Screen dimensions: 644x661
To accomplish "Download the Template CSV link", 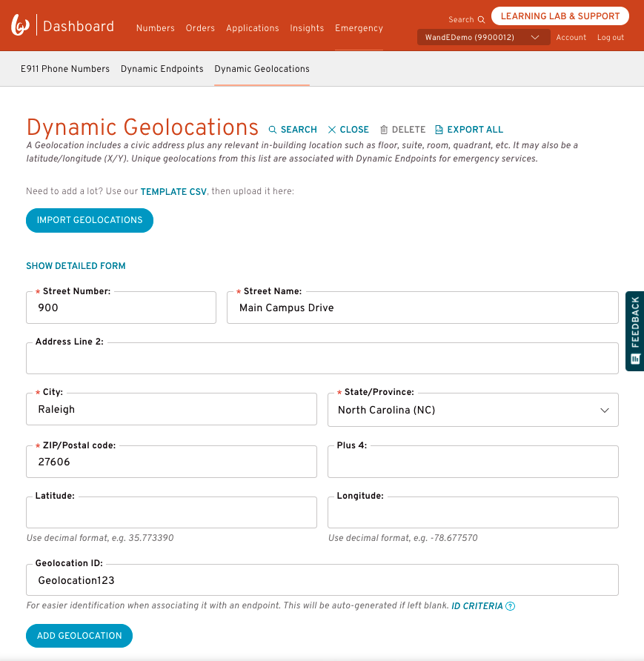I will (173, 192).
